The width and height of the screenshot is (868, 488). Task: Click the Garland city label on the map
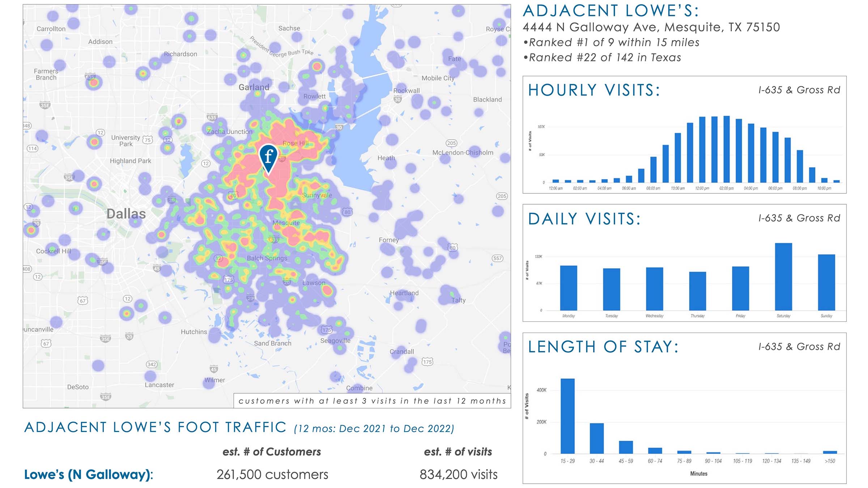254,87
